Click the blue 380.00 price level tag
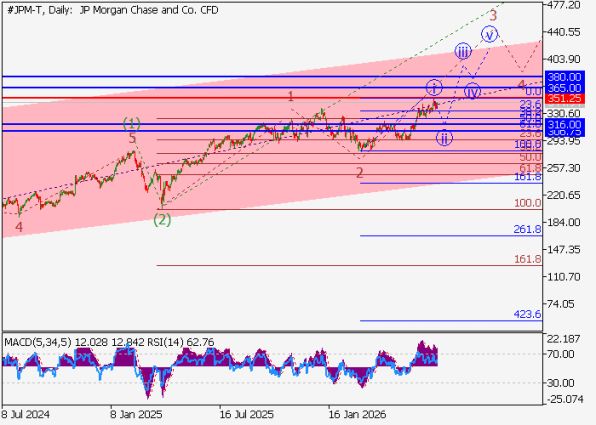Screen dimensions: 596x425 click(x=564, y=77)
